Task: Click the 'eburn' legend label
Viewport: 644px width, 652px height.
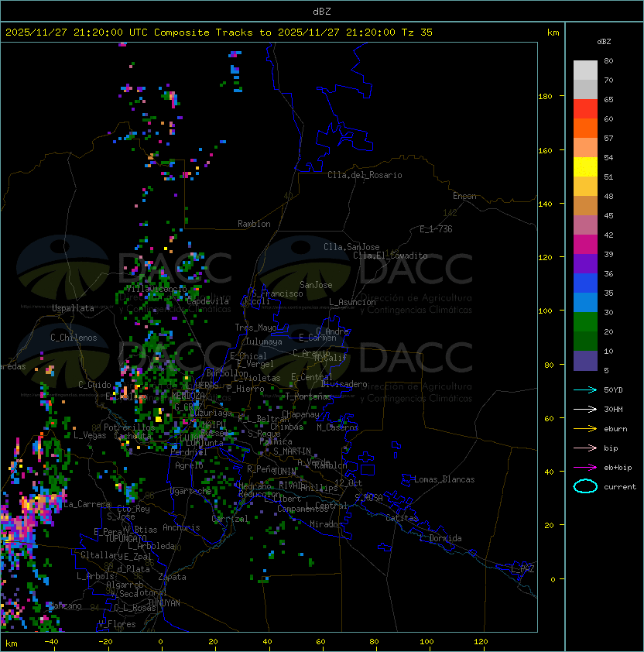Action: [x=615, y=429]
